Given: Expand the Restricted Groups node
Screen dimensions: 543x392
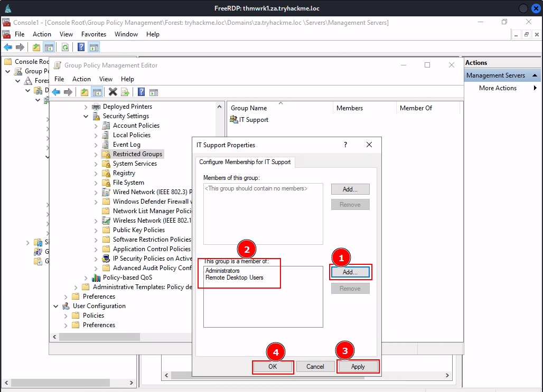Looking at the screenshot, I should [x=96, y=154].
